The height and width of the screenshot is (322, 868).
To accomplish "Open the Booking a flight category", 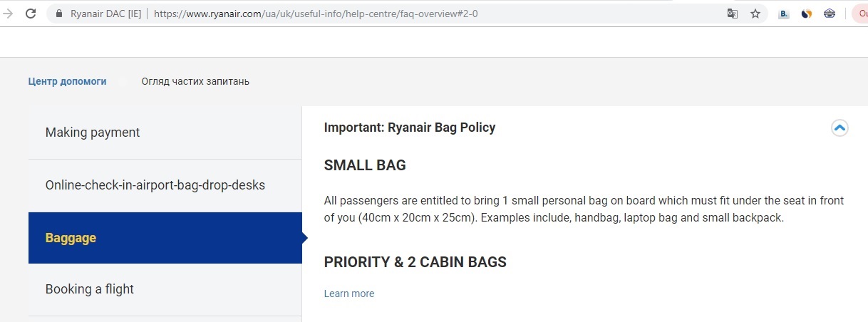I will click(x=90, y=289).
